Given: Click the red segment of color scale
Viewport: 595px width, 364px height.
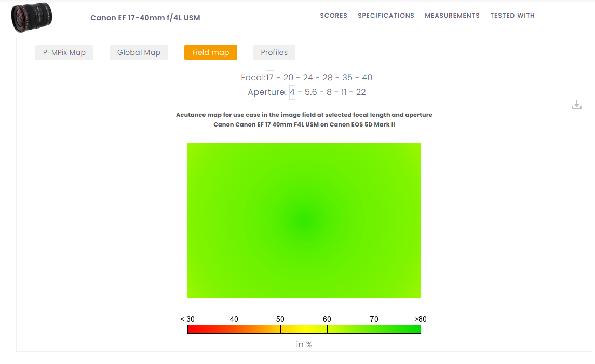Looking at the screenshot, I should point(211,330).
